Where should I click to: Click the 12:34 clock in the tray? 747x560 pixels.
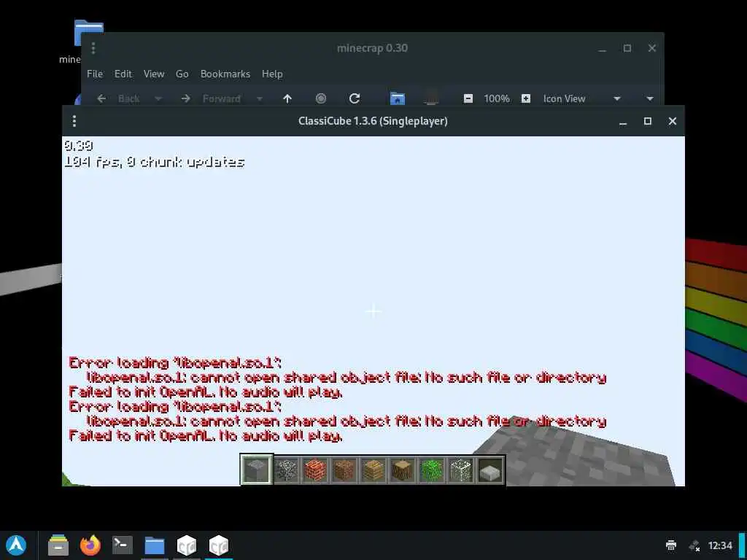720,545
